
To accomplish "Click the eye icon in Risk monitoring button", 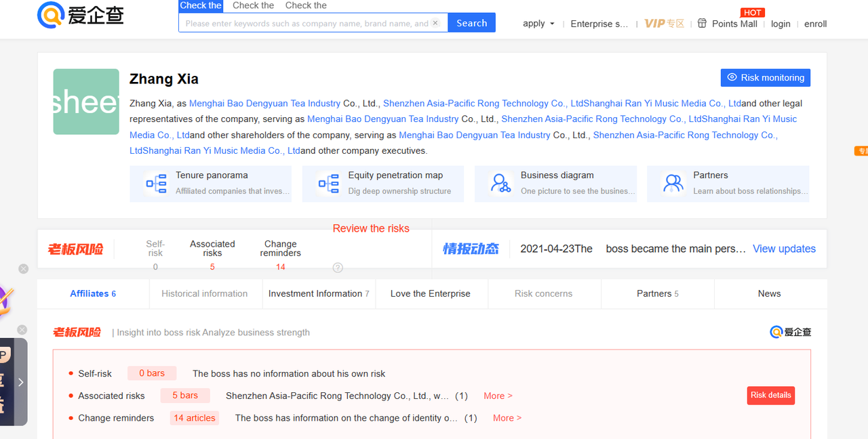I will [x=732, y=77].
